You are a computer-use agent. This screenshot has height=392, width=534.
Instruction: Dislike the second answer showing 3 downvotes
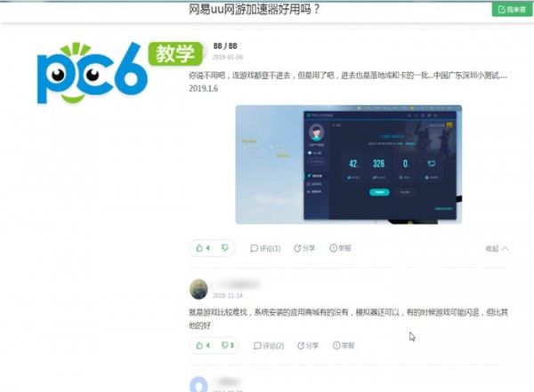point(228,346)
